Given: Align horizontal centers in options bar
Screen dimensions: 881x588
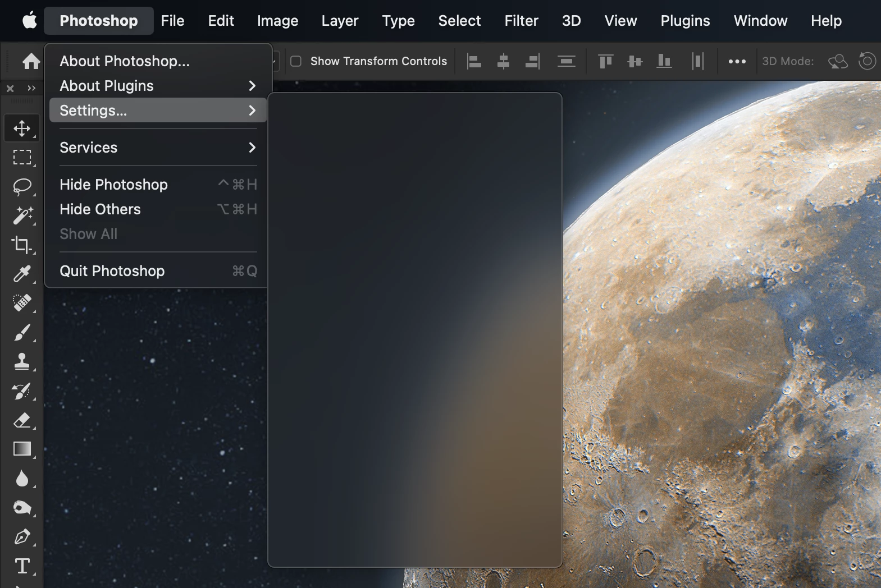Looking at the screenshot, I should click(x=504, y=61).
